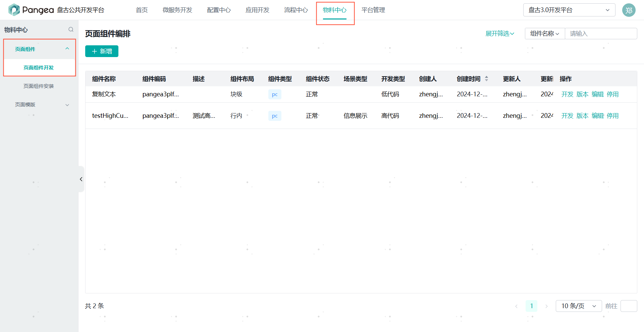
Task: Expand filters via 展开筛选
Action: point(500,34)
